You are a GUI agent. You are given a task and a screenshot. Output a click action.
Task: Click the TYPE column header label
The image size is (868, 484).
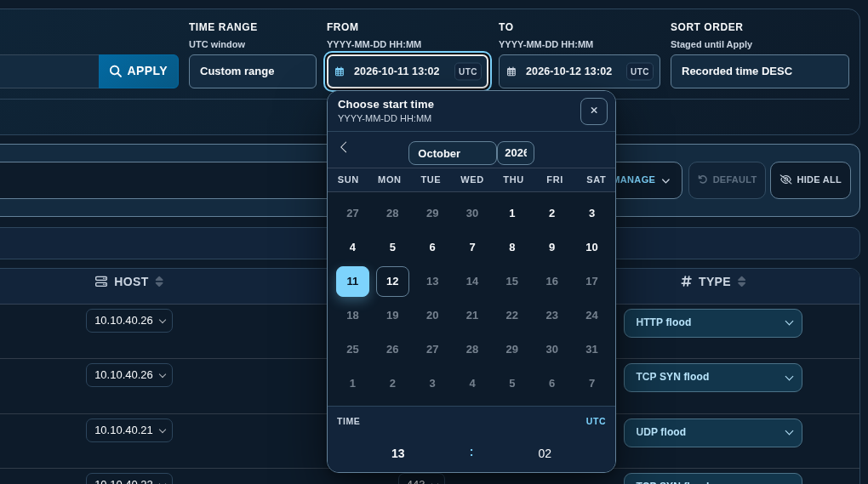click(x=715, y=282)
